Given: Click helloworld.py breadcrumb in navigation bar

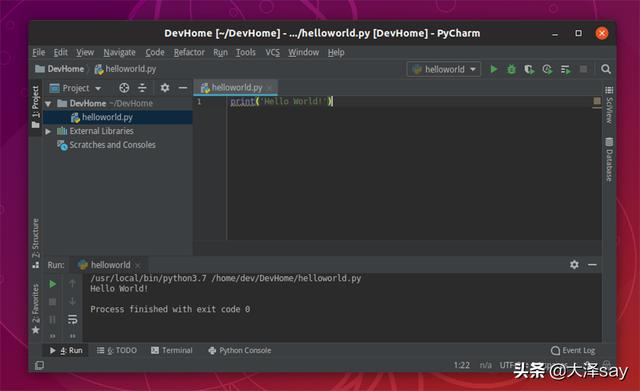Looking at the screenshot, I should tap(125, 69).
